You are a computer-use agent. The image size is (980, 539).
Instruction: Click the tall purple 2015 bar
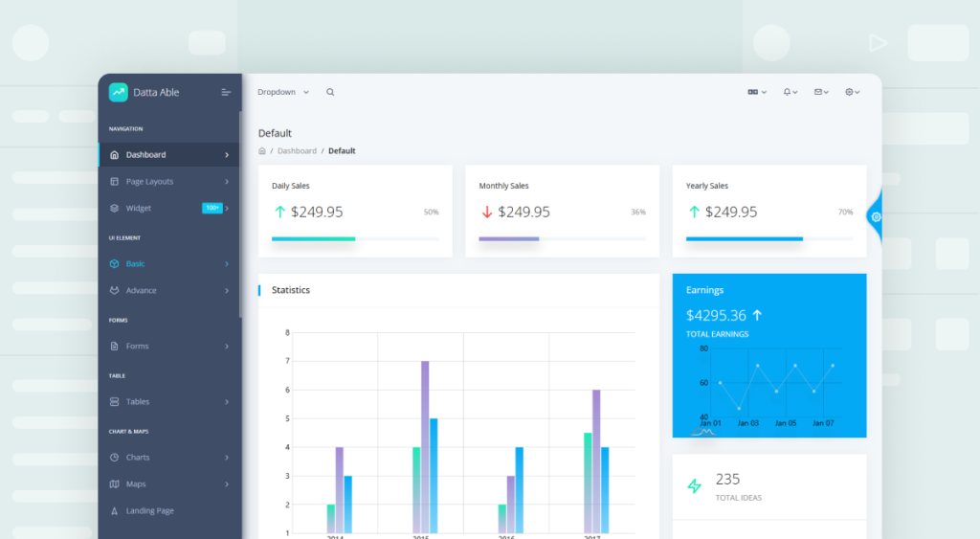[x=425, y=446]
